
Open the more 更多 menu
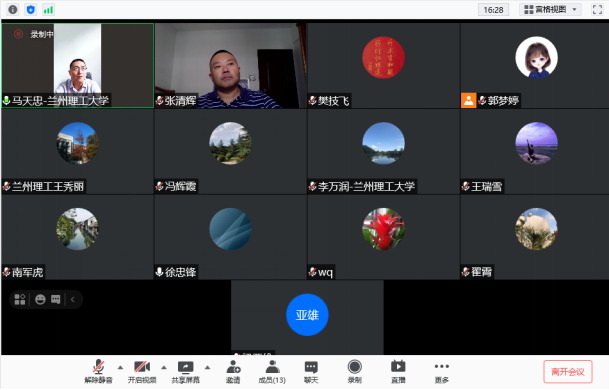(x=442, y=371)
